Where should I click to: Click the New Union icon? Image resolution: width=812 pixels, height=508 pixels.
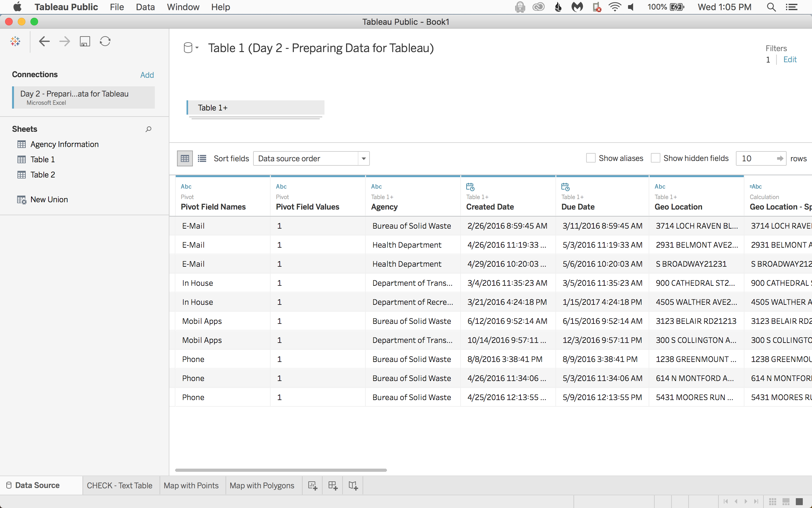click(22, 200)
